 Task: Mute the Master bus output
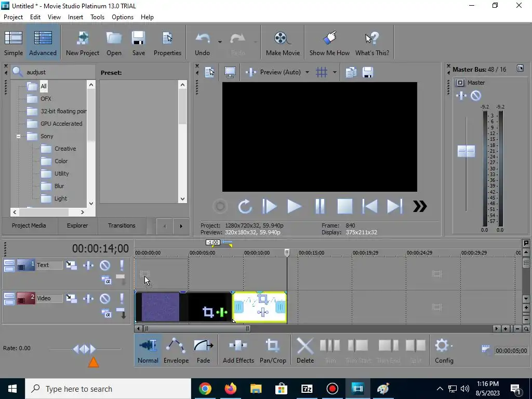click(476, 96)
